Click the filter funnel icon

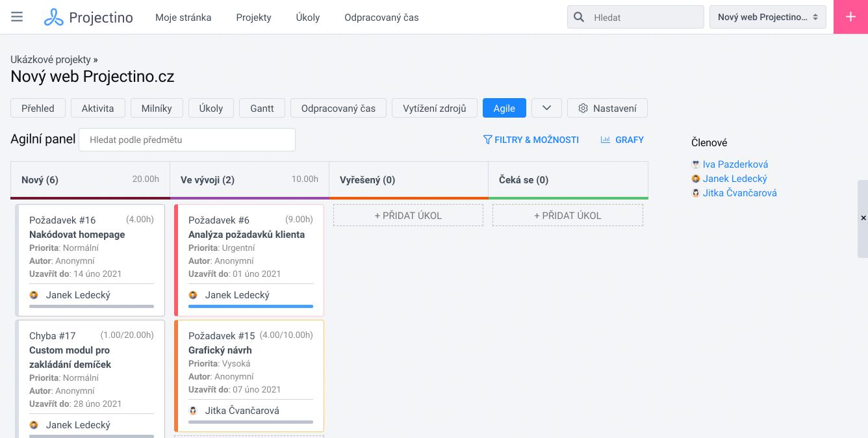coord(487,140)
